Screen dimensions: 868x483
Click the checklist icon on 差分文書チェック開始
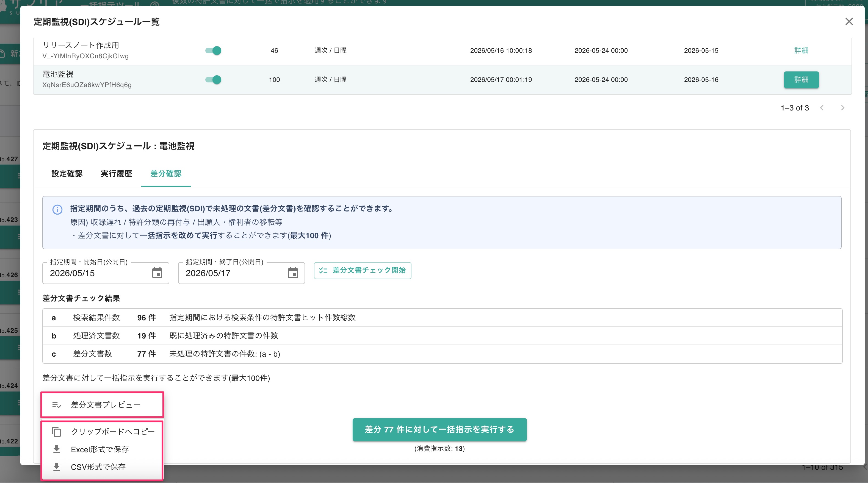323,270
